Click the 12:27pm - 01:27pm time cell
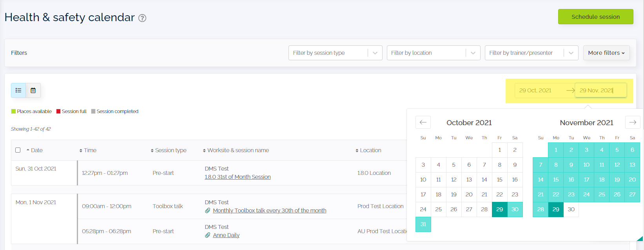This screenshot has width=644, height=250. [105, 173]
